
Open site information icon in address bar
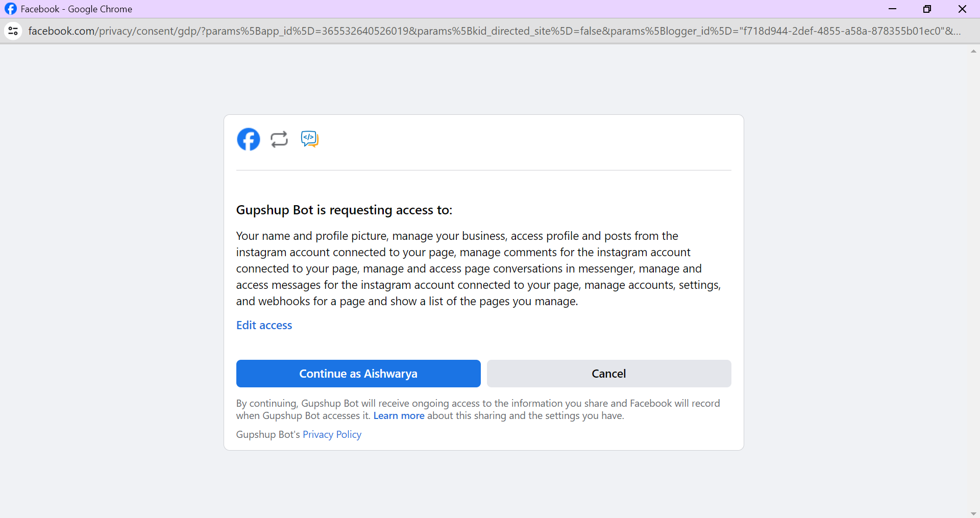point(13,31)
